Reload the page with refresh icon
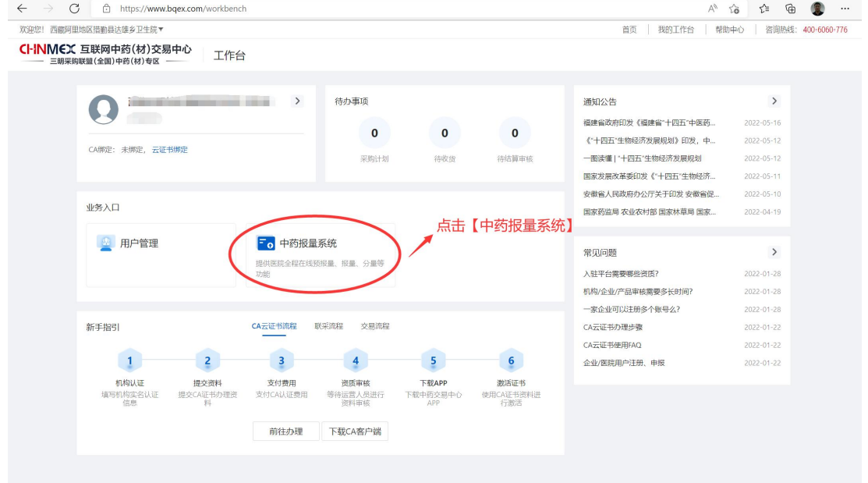Viewport: 868px width, 483px height. pyautogui.click(x=74, y=9)
